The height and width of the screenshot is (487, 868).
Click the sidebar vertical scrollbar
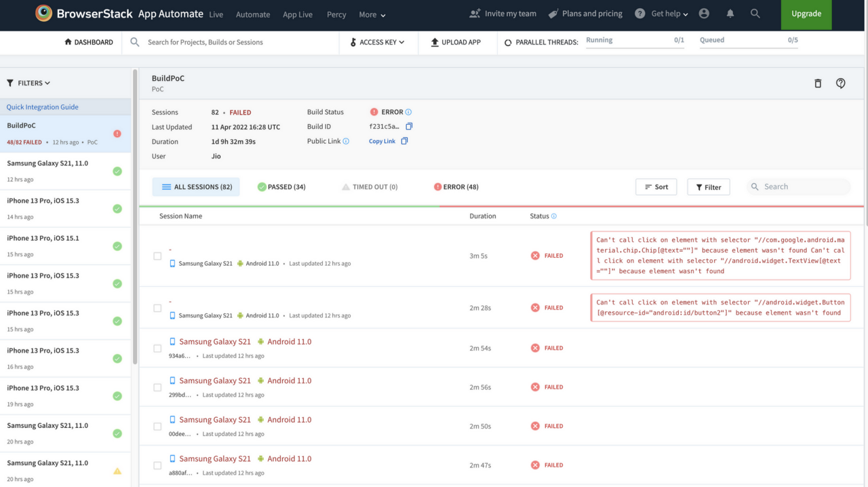[x=134, y=217]
